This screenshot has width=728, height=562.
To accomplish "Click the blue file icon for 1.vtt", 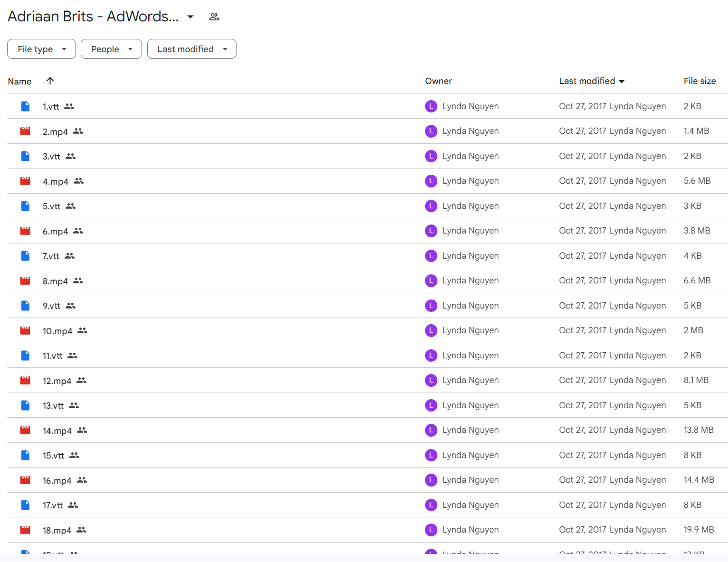I will [x=25, y=106].
